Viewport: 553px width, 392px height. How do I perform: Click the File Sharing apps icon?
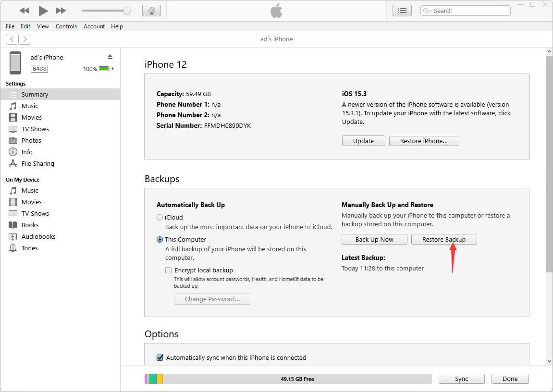pos(13,163)
